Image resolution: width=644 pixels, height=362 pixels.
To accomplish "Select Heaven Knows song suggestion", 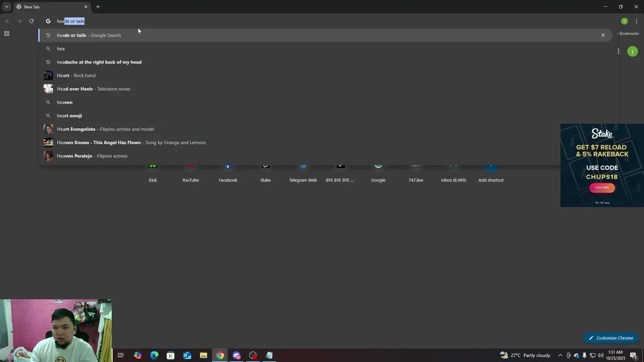I will [x=325, y=142].
